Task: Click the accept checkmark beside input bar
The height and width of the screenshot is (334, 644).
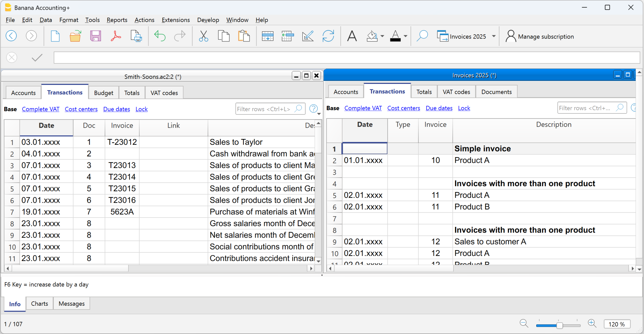Action: coord(37,58)
